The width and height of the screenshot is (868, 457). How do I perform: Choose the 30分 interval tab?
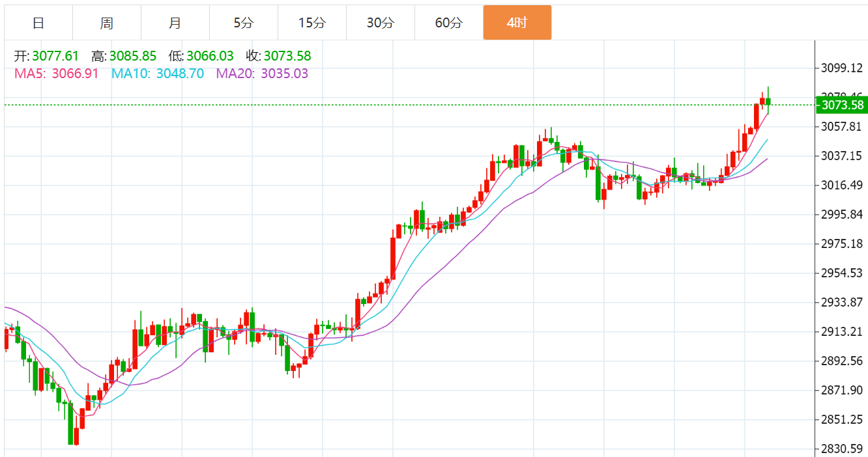[381, 23]
